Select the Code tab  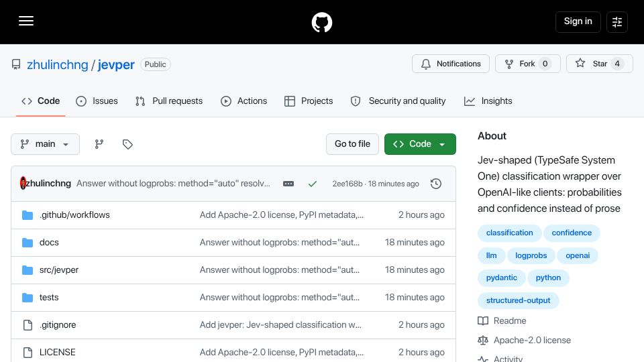click(41, 101)
